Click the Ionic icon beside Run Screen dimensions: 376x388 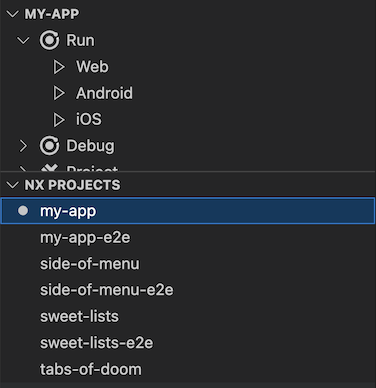click(49, 40)
